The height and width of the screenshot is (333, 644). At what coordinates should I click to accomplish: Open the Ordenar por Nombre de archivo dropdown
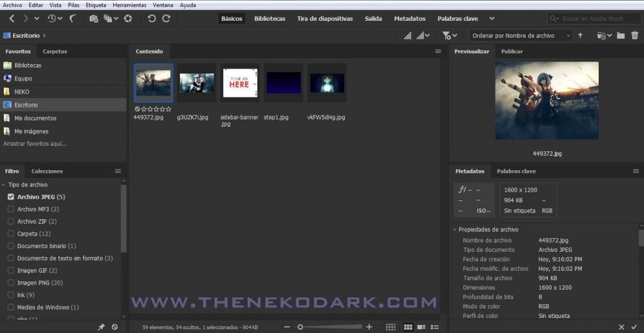[521, 36]
